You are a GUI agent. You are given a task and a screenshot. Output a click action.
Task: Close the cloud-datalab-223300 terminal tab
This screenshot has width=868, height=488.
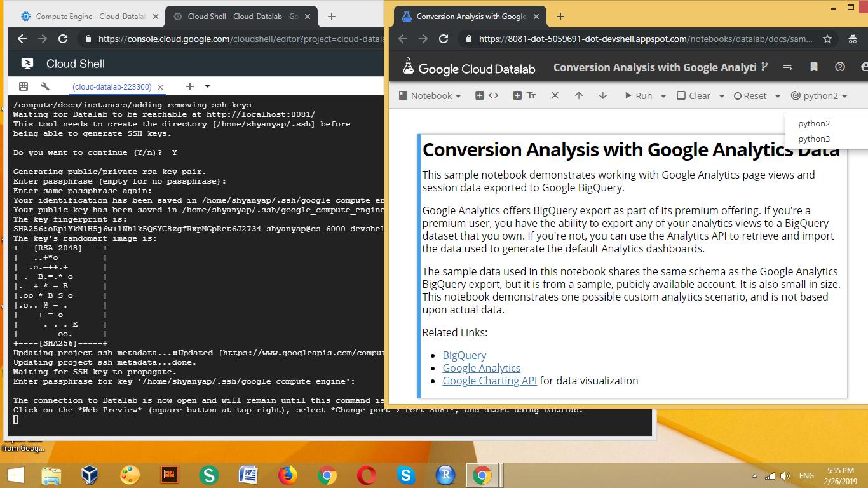(x=160, y=87)
